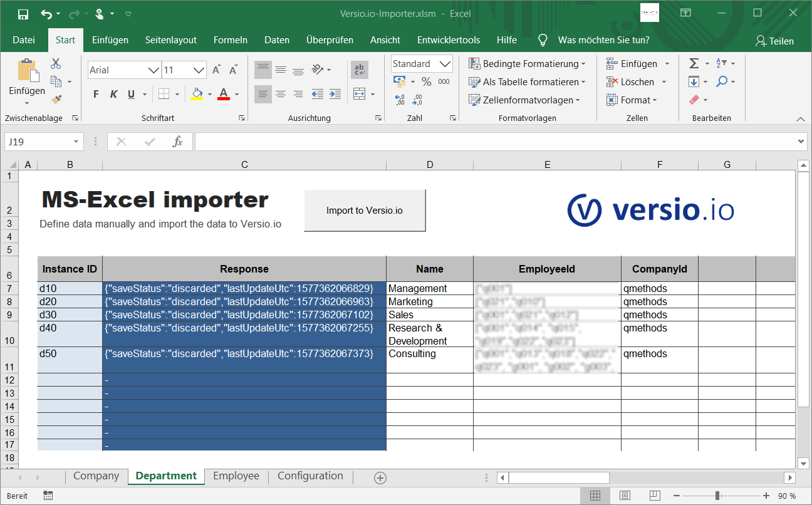Click increase indent icon

coord(336,94)
